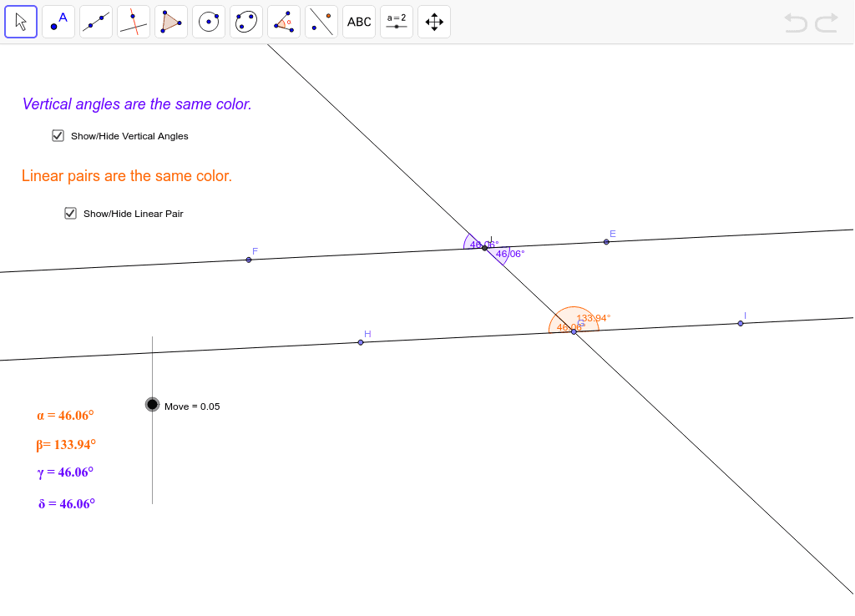The image size is (855, 616).
Task: Select the Point tool
Action: [58, 22]
